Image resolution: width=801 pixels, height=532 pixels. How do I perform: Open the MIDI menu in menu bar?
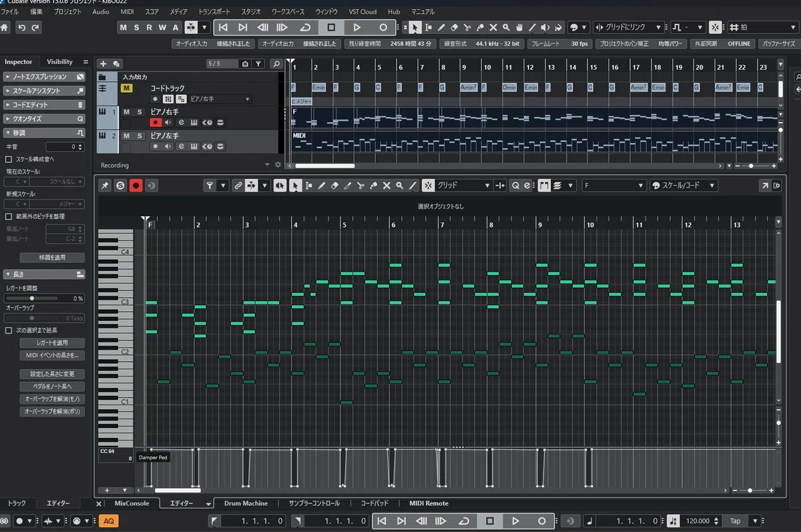pyautogui.click(x=127, y=11)
